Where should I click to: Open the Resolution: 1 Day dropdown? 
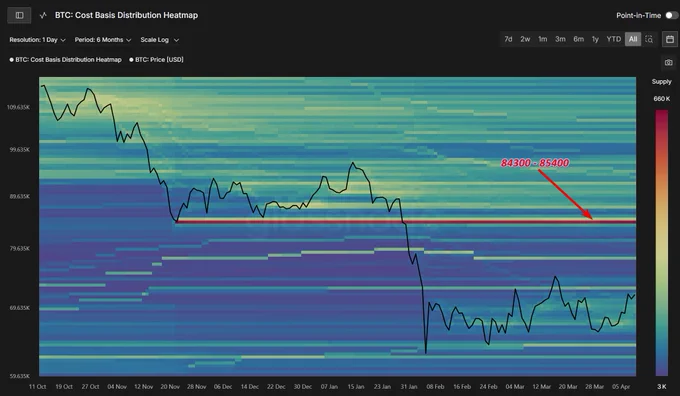click(x=37, y=39)
